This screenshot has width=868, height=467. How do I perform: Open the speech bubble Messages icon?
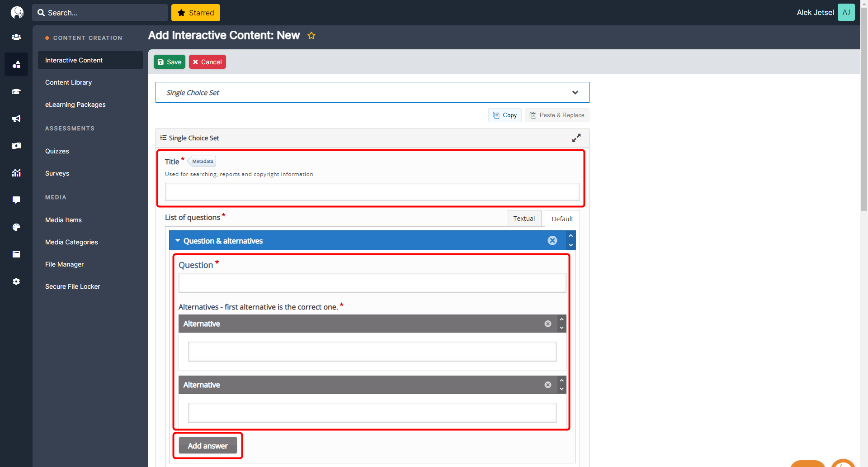click(16, 200)
